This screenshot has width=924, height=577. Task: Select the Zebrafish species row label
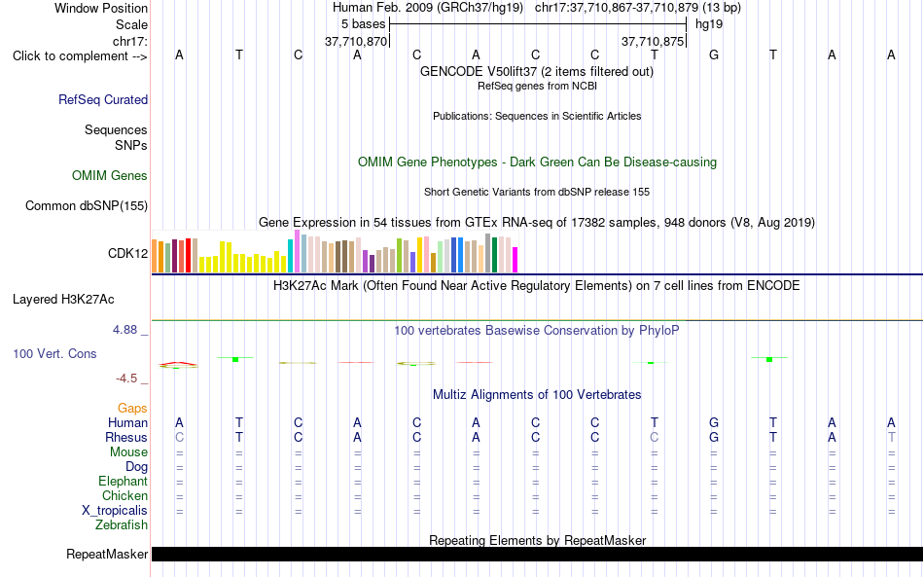(x=122, y=524)
